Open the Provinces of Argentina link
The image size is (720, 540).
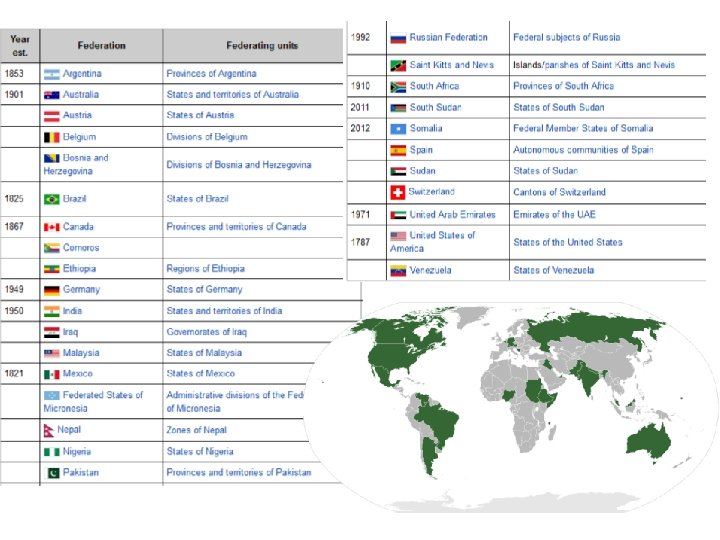tap(211, 73)
